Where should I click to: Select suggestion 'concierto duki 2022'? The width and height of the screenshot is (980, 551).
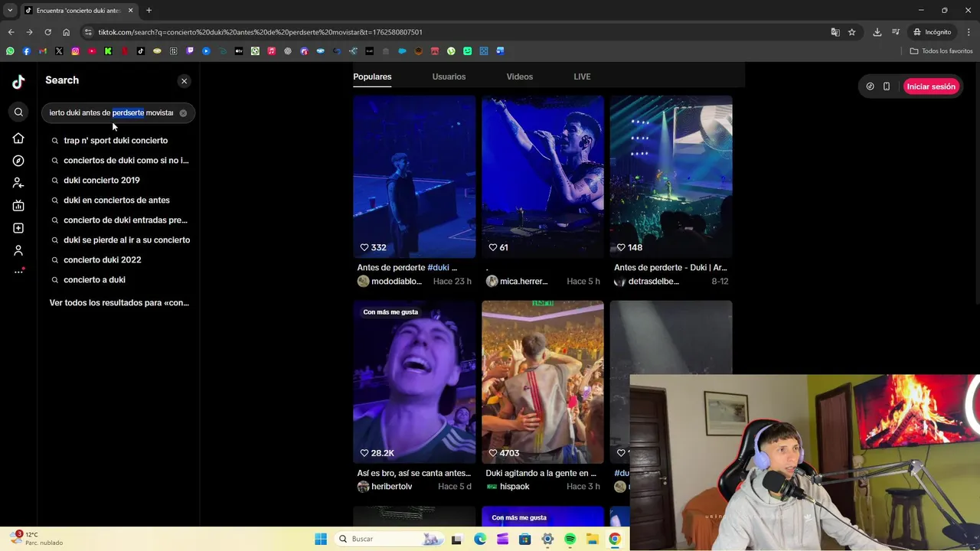(x=103, y=259)
